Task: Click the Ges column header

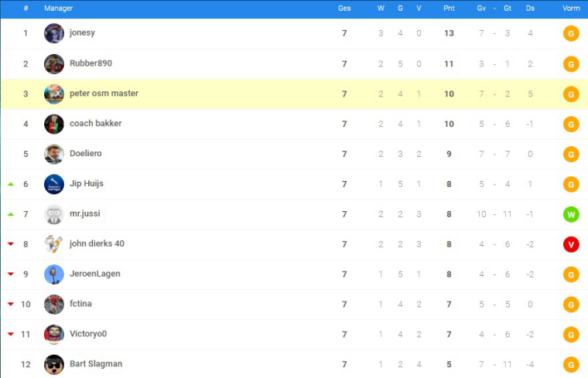Action: [x=344, y=9]
